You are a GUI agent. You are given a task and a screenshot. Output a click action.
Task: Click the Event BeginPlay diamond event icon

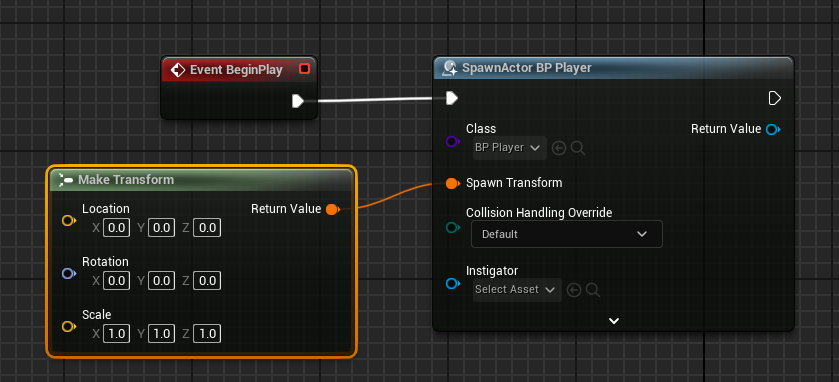pyautogui.click(x=177, y=70)
